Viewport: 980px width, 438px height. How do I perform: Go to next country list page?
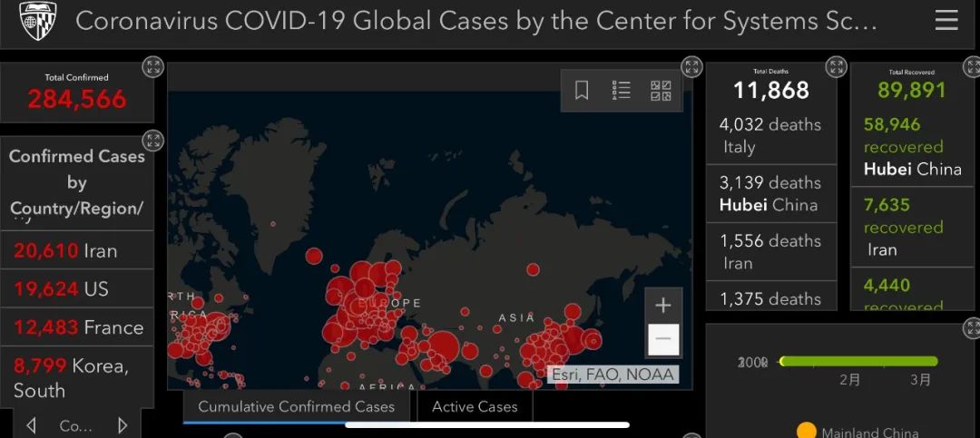122,425
